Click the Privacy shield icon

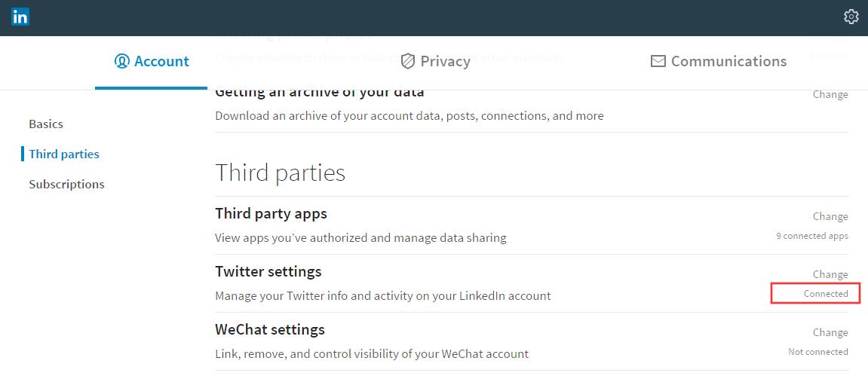point(408,61)
